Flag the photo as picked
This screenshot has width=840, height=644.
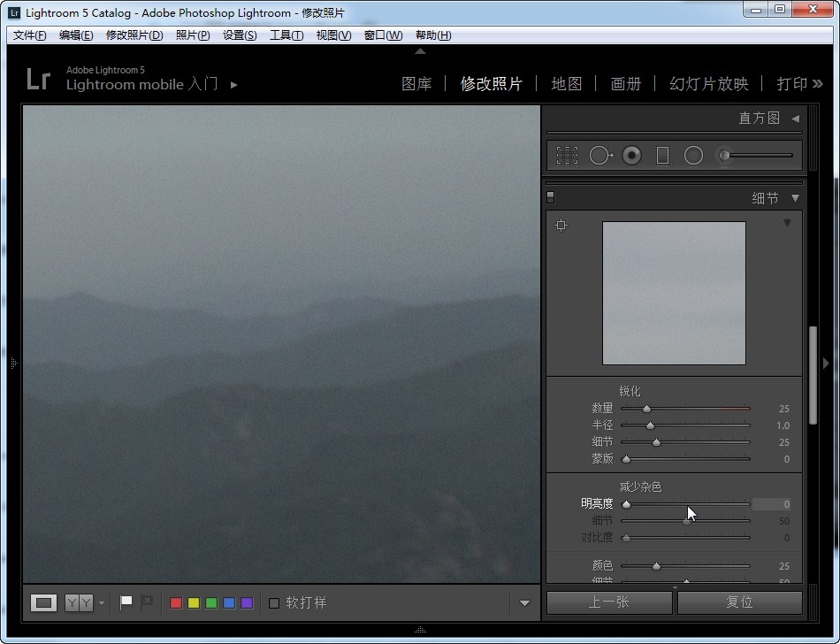(126, 602)
